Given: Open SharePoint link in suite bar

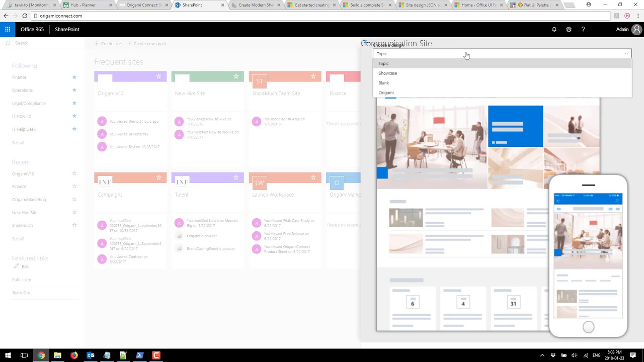Looking at the screenshot, I should [67, 29].
